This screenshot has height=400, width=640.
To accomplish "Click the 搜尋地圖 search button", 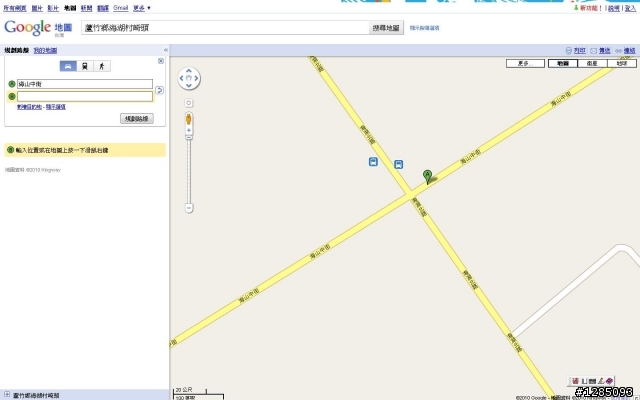I will 386,28.
